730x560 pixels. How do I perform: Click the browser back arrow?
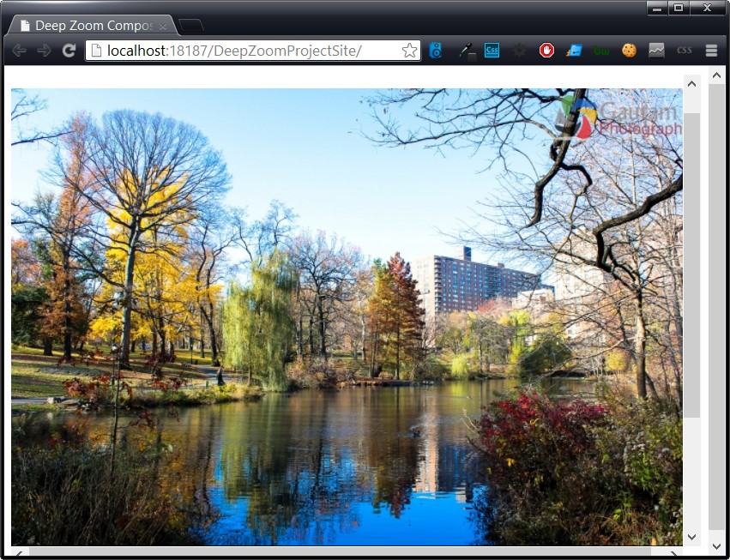click(19, 51)
